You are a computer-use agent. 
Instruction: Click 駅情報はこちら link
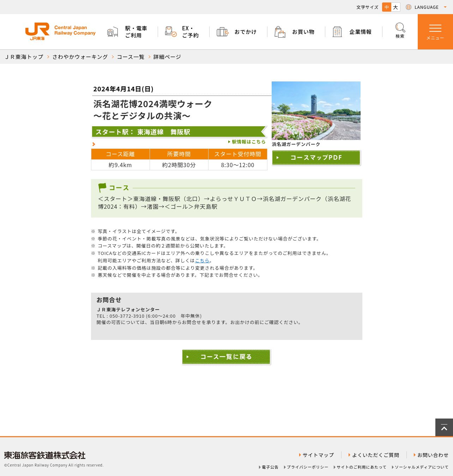[247, 142]
